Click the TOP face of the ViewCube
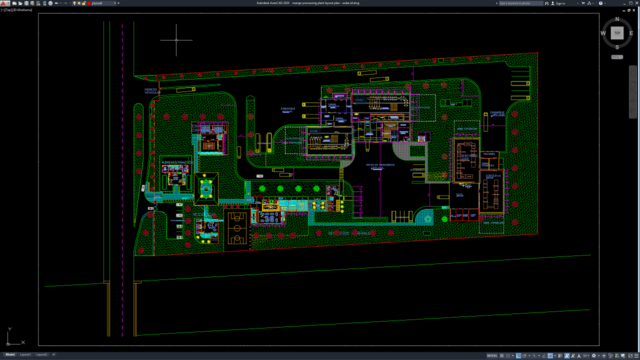Image resolution: width=640 pixels, height=360 pixels. (x=617, y=33)
